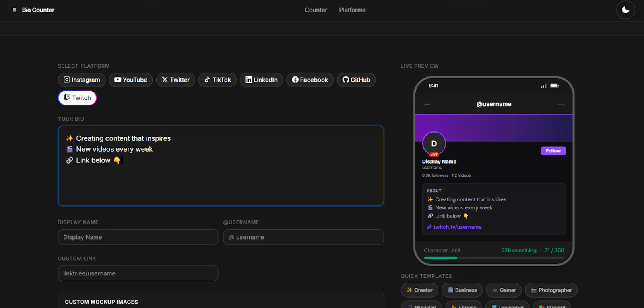Click the character limit progress bar
Viewport: 644px width, 308px height.
494,258
